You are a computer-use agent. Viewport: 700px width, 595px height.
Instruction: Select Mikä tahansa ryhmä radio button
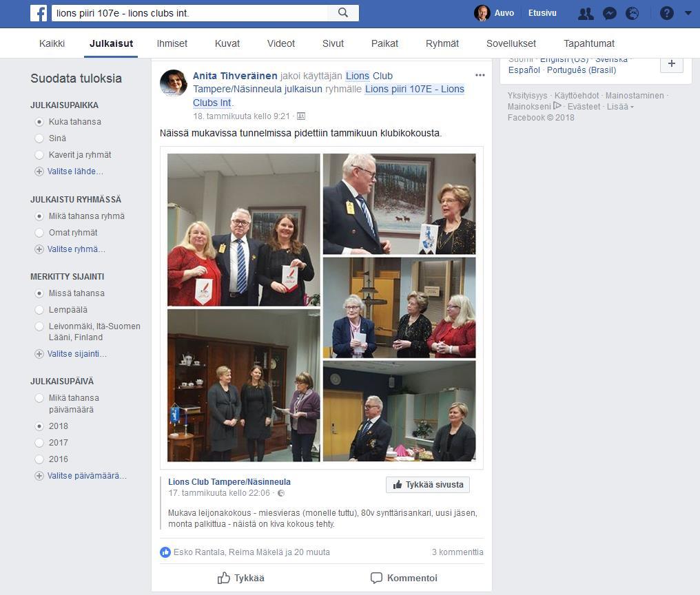39,216
